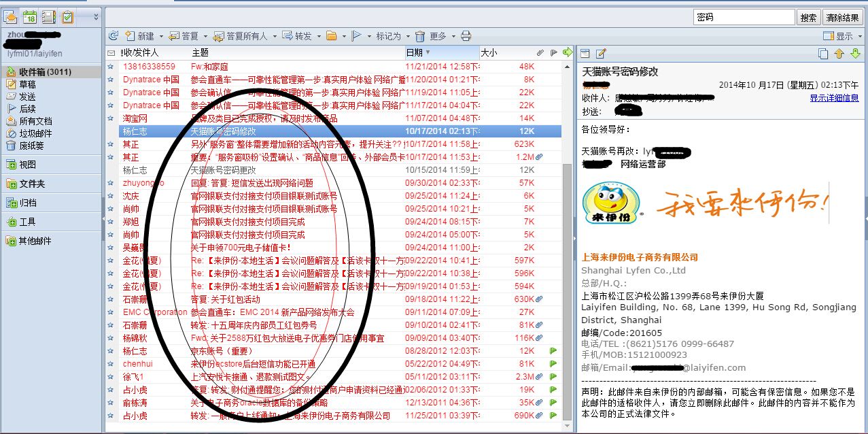This screenshot has height=434, width=868.
Task: Sort by 主题 subject column header
Action: pyautogui.click(x=200, y=52)
